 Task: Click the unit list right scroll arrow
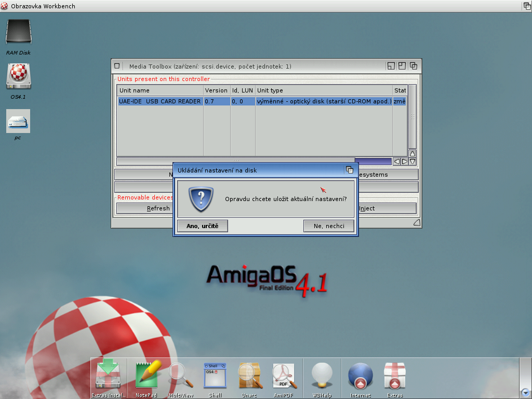[404, 162]
